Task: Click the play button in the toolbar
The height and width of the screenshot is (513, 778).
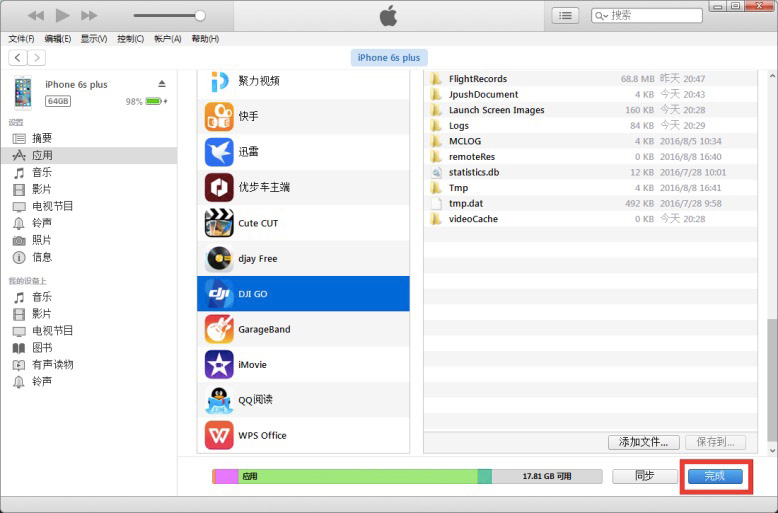Action: point(62,15)
